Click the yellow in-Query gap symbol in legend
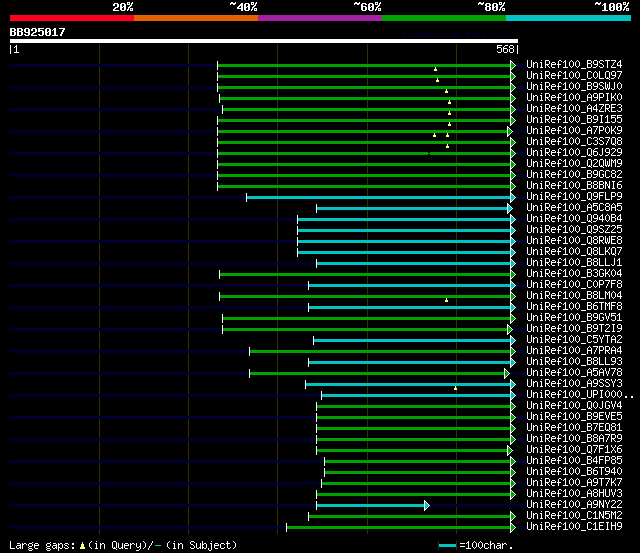This screenshot has height=553, width=640. [82, 546]
